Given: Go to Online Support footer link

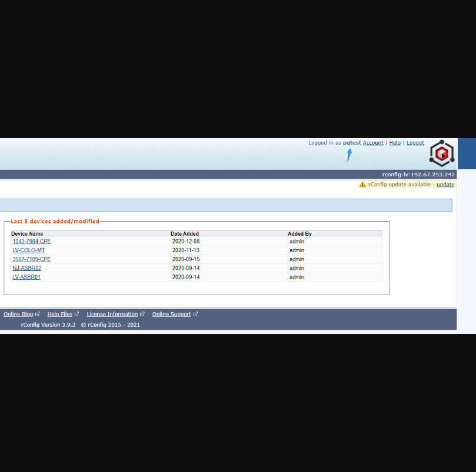Looking at the screenshot, I should tap(171, 314).
